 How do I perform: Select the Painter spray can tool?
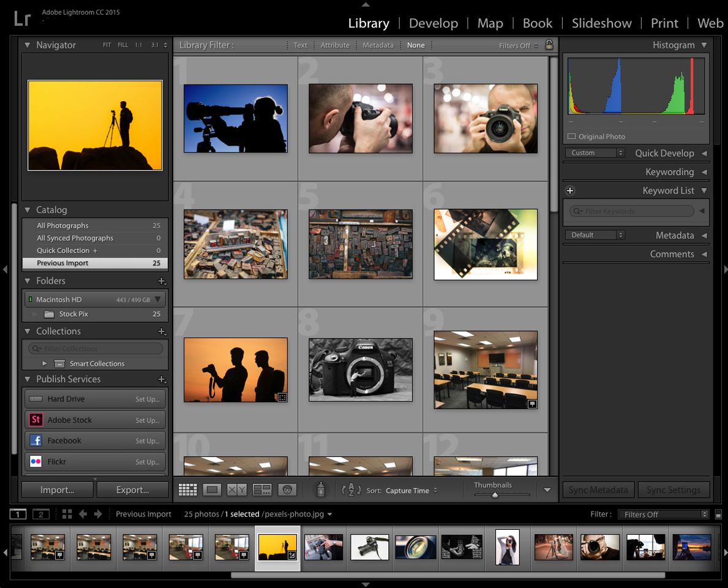320,489
